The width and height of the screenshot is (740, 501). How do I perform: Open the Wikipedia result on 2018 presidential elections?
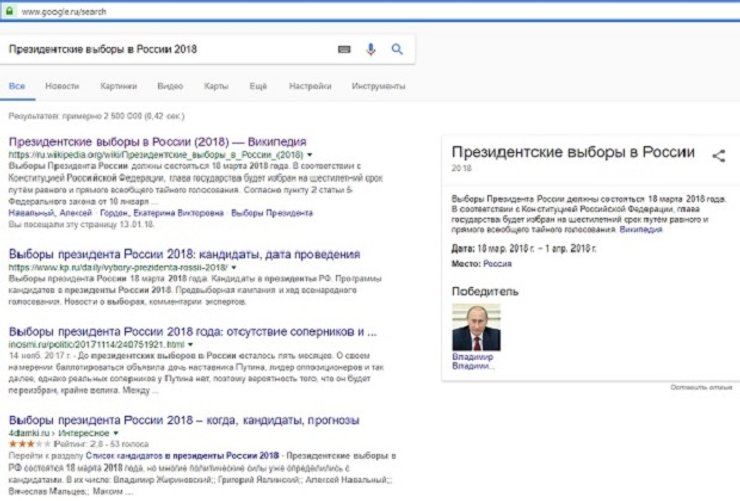tap(157, 141)
